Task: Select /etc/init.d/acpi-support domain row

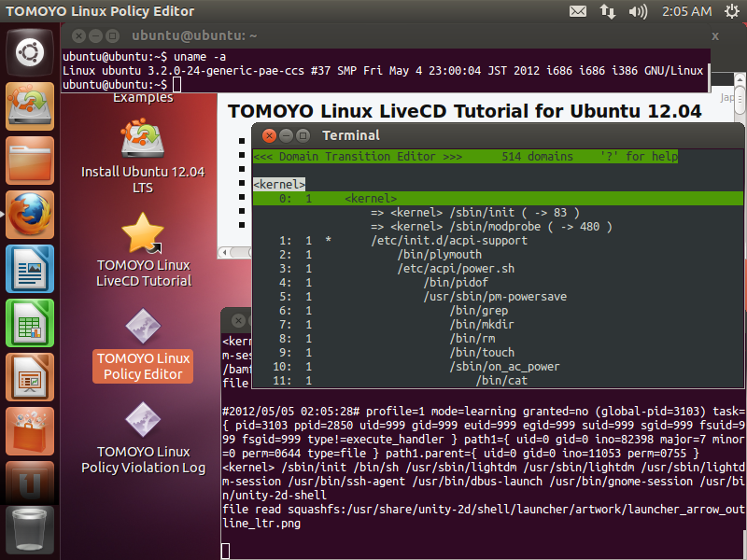Action: click(x=498, y=241)
